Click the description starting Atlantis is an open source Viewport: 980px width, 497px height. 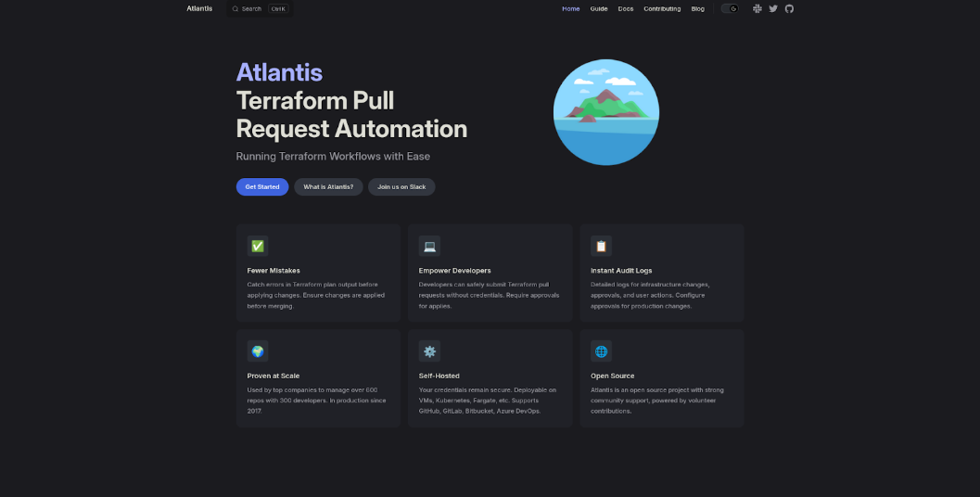click(657, 401)
